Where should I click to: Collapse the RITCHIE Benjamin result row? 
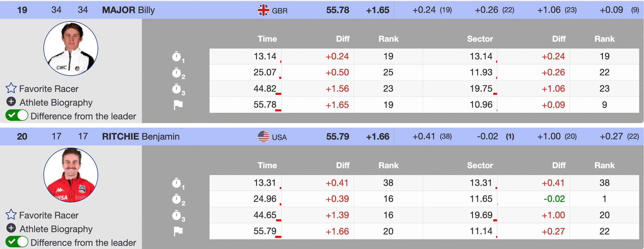(140, 136)
